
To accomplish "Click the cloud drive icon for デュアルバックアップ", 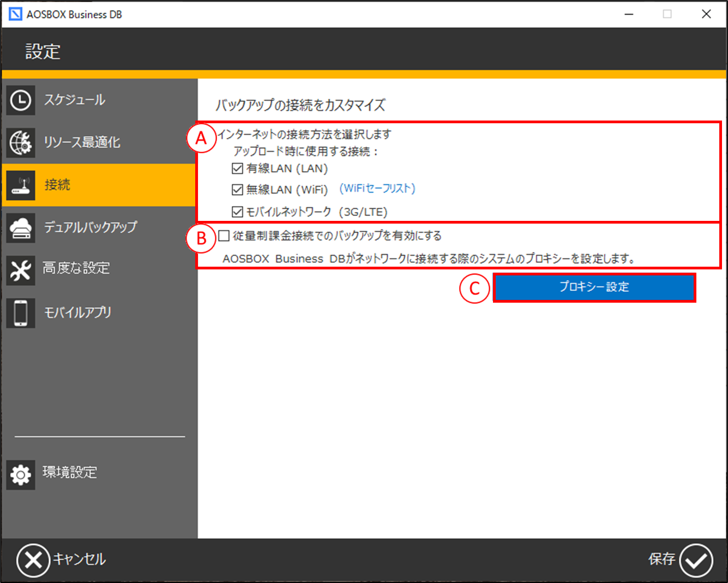I will (x=21, y=228).
